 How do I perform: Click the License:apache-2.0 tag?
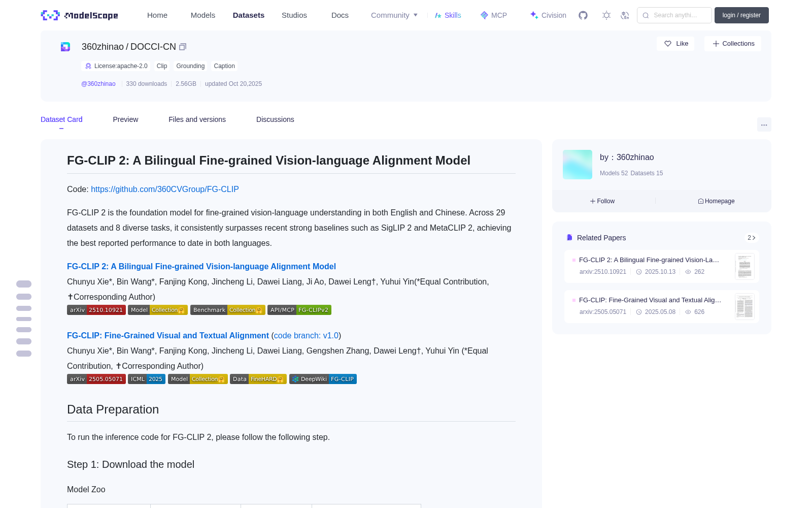(x=116, y=66)
